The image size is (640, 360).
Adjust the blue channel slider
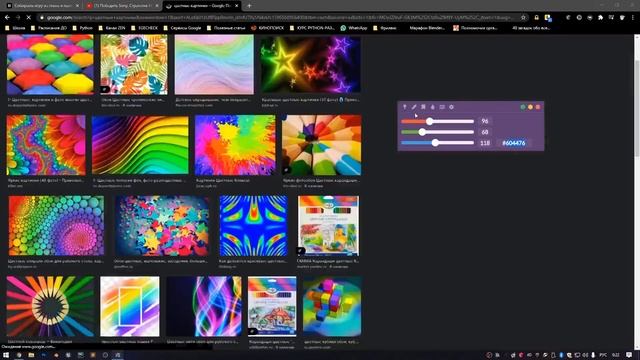(x=437, y=142)
